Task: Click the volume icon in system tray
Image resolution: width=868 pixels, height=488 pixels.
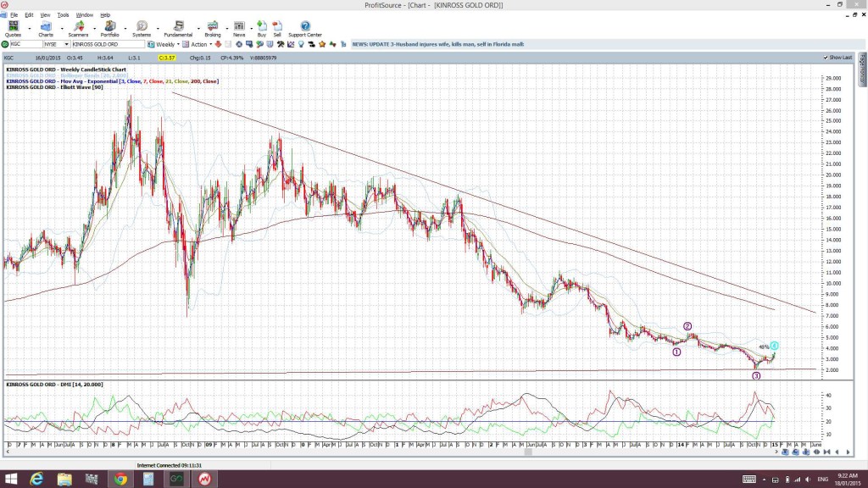Action: click(x=808, y=480)
